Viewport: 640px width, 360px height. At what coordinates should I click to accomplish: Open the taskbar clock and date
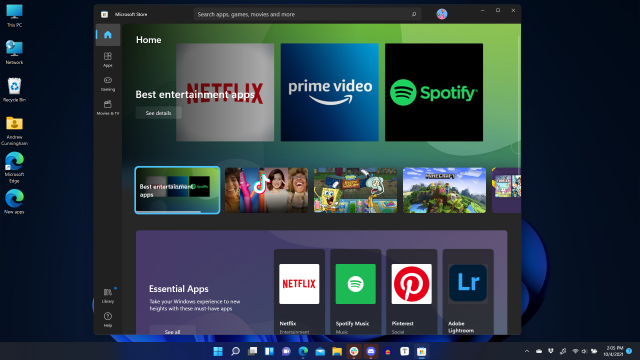point(613,351)
